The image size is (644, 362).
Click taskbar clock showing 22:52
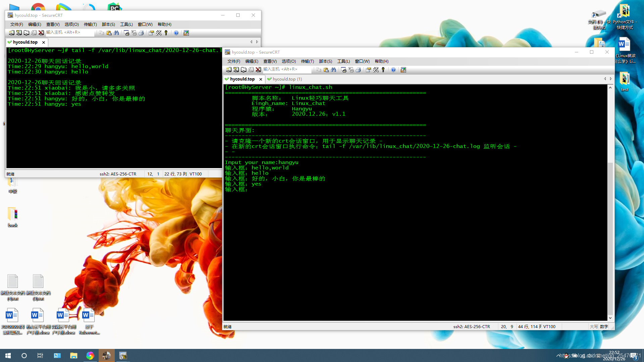pos(614,356)
